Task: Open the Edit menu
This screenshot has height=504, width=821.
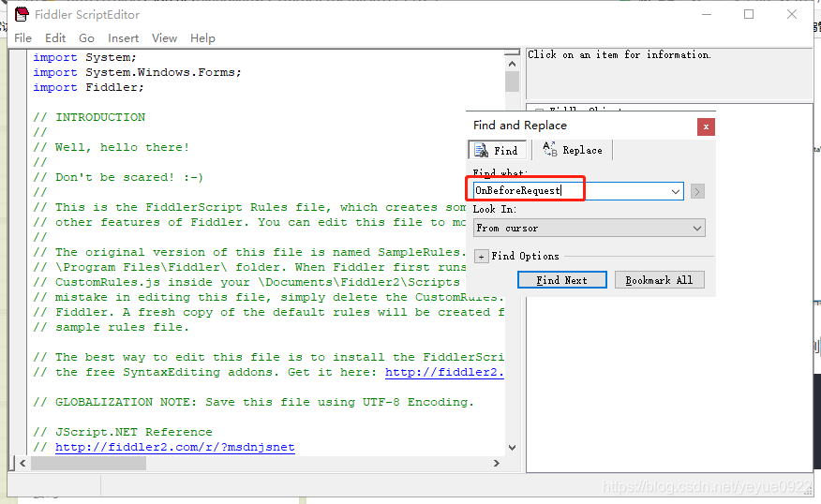Action: coord(55,38)
